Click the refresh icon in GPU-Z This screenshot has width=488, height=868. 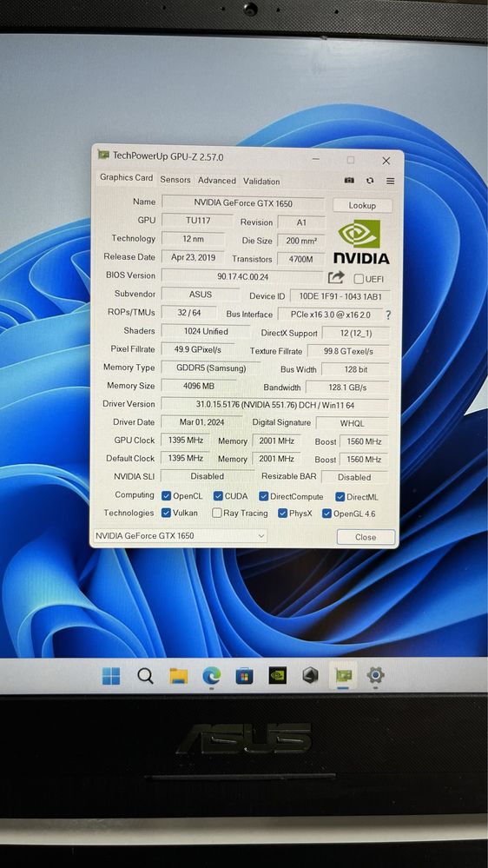coord(370,181)
